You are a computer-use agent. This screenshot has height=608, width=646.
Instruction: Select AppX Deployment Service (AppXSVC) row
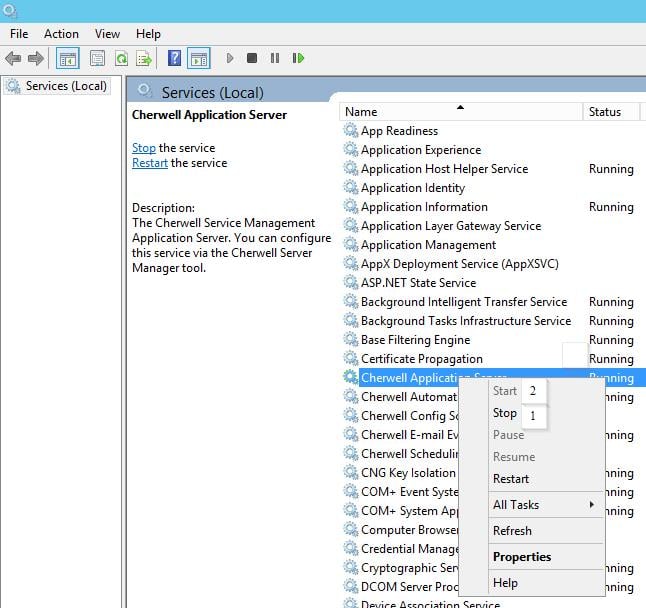494,264
